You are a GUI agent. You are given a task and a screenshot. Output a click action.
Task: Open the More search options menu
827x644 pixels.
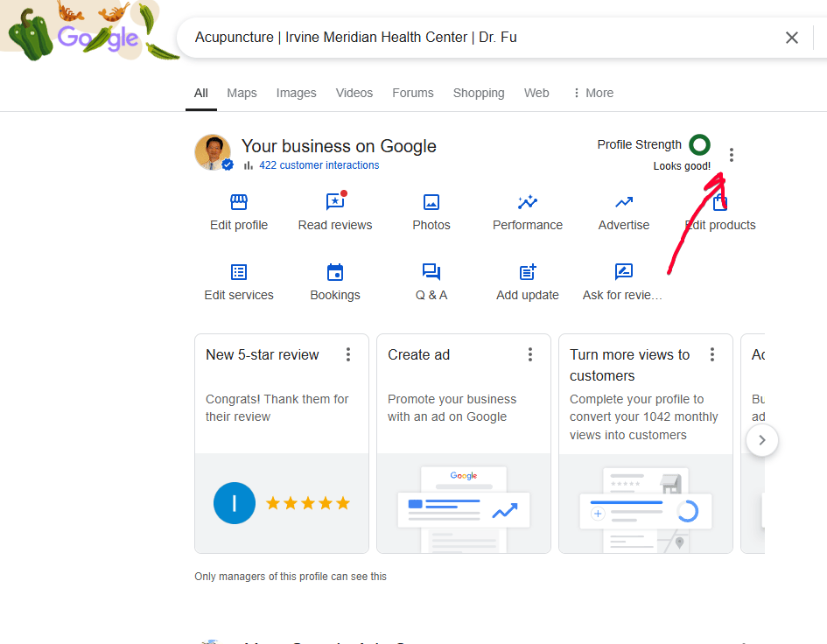click(592, 93)
